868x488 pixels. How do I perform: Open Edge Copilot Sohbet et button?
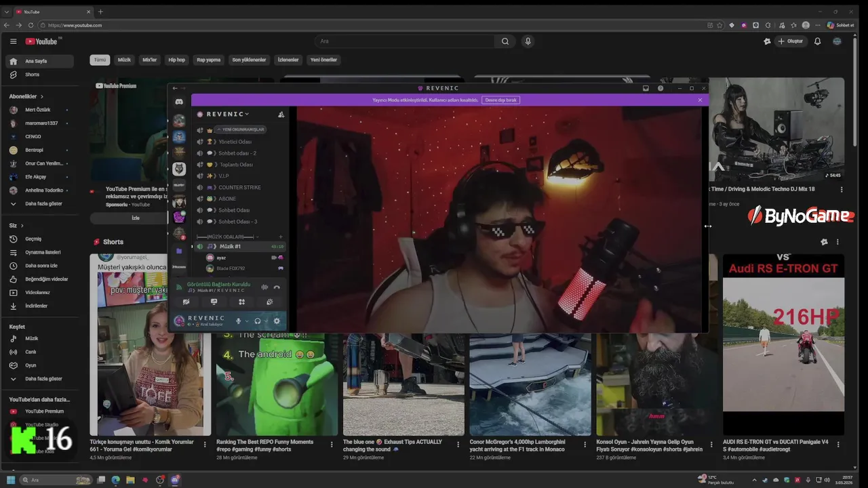tap(841, 25)
